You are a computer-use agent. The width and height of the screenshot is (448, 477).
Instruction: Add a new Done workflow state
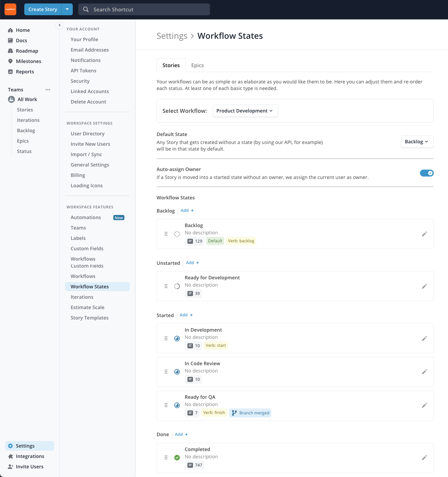181,434
